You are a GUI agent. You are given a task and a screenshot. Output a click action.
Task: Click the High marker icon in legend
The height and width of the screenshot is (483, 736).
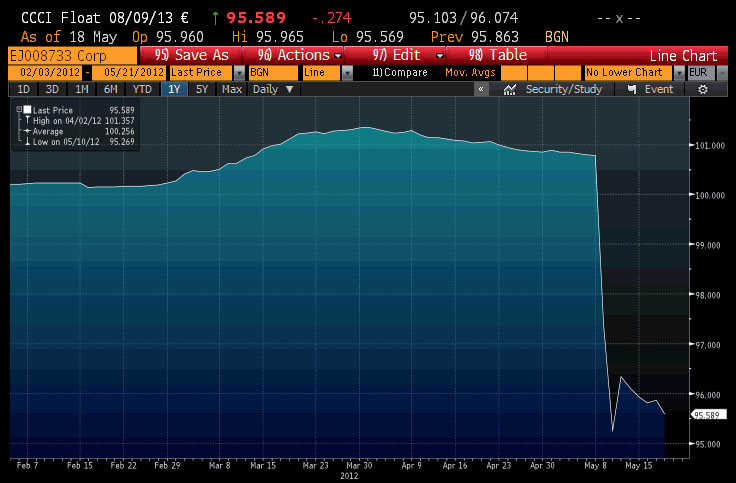click(26, 120)
